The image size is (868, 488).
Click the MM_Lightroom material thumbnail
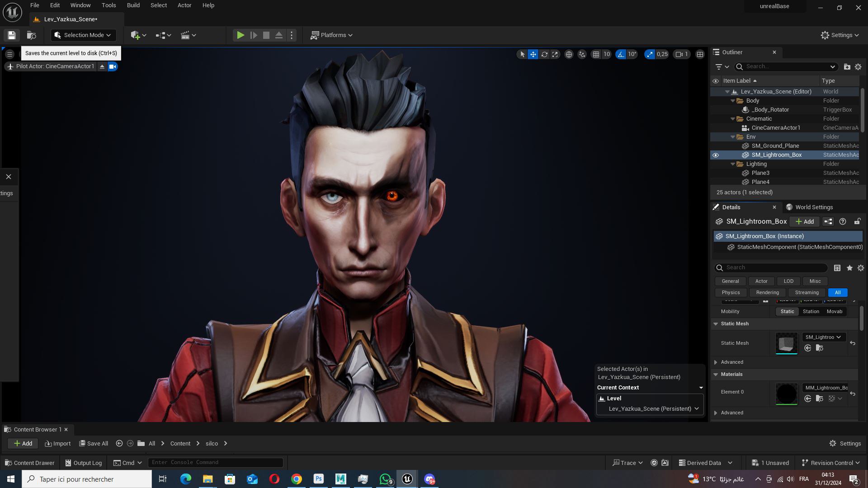pyautogui.click(x=786, y=394)
